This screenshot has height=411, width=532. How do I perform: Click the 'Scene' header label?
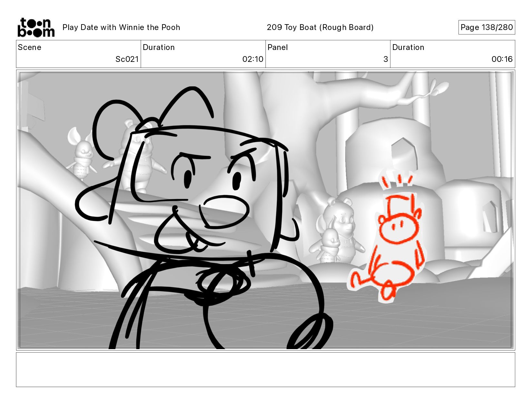(x=30, y=47)
